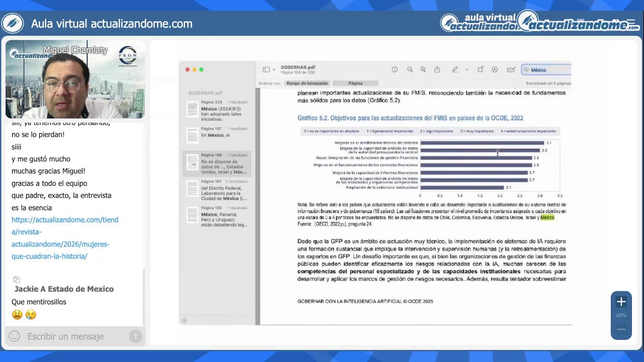Copy Jackie's message with the copy icon
This screenshot has height=362, width=644.
pos(16,280)
